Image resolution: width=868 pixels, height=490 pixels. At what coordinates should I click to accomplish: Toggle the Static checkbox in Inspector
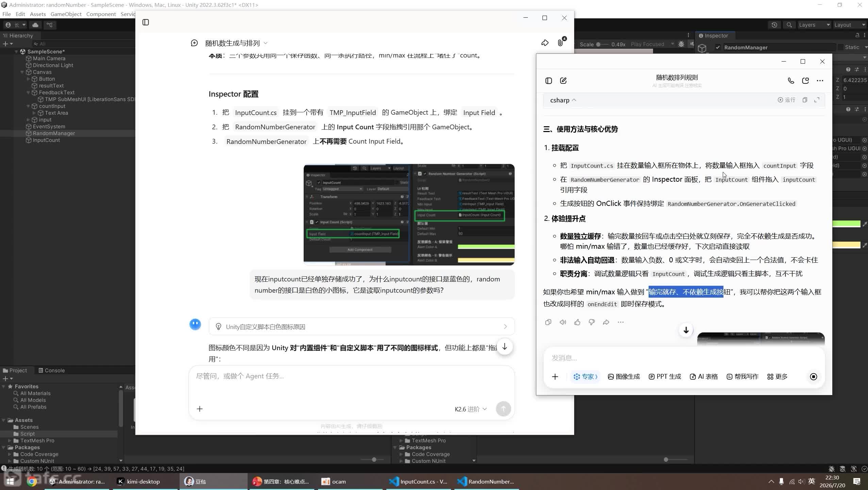coord(840,48)
